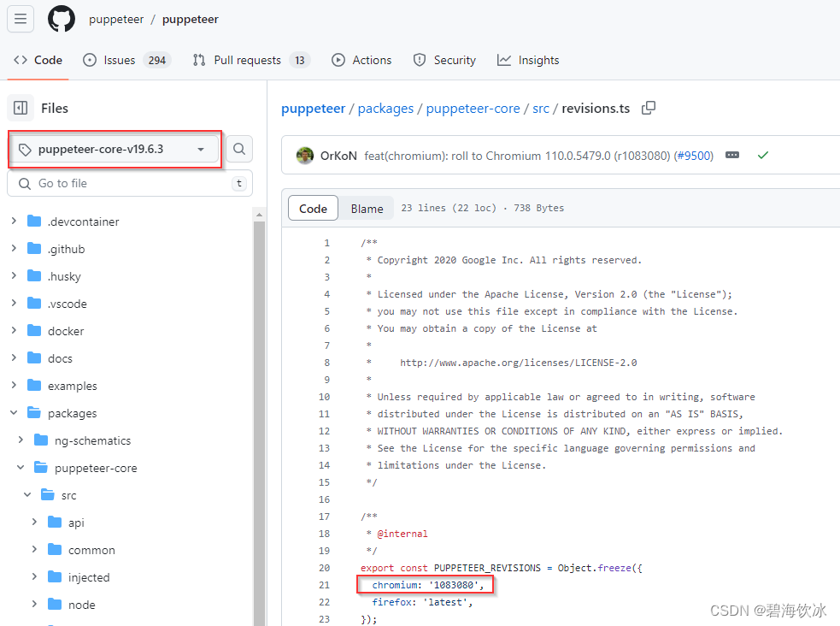Click the file tree vertical scrollbar track
This screenshot has height=626, width=840.
click(259, 422)
